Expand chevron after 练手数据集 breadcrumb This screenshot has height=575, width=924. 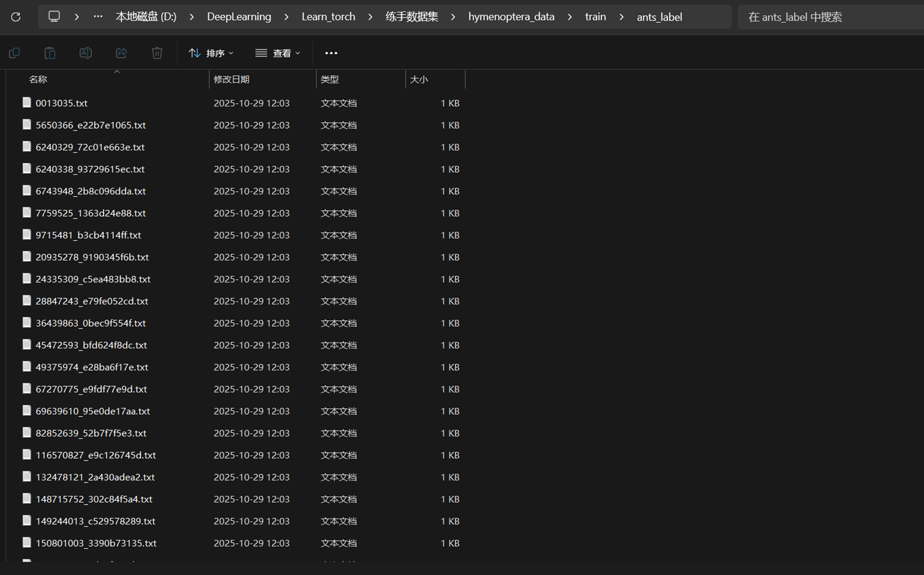point(453,17)
